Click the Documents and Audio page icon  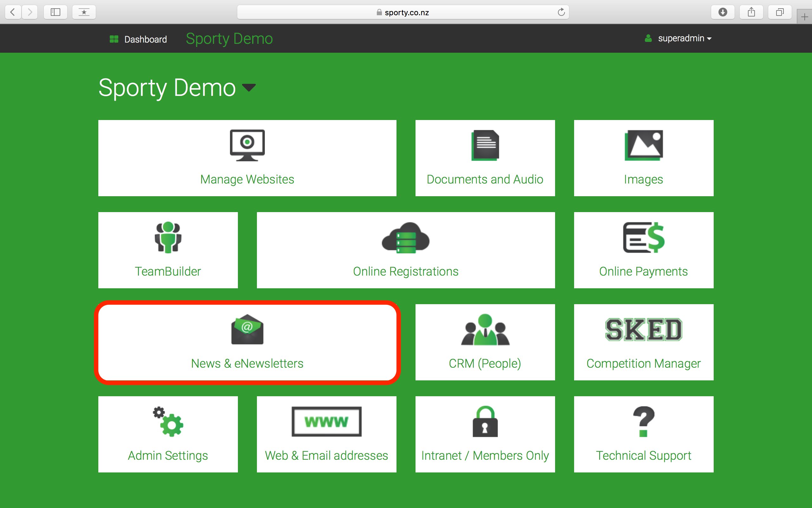point(485,145)
